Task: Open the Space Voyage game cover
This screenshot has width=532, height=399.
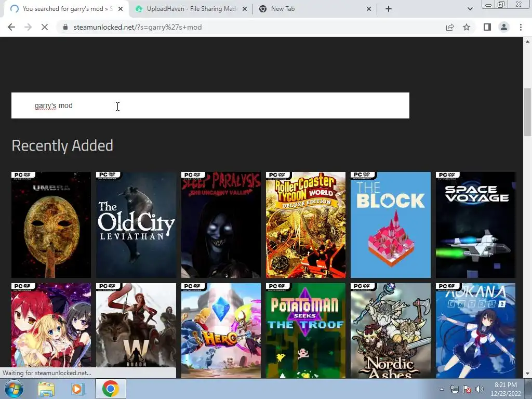Action: click(x=476, y=225)
